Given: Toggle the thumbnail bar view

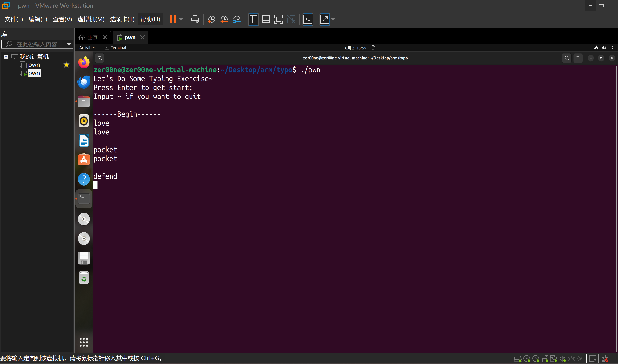Looking at the screenshot, I should click(266, 19).
